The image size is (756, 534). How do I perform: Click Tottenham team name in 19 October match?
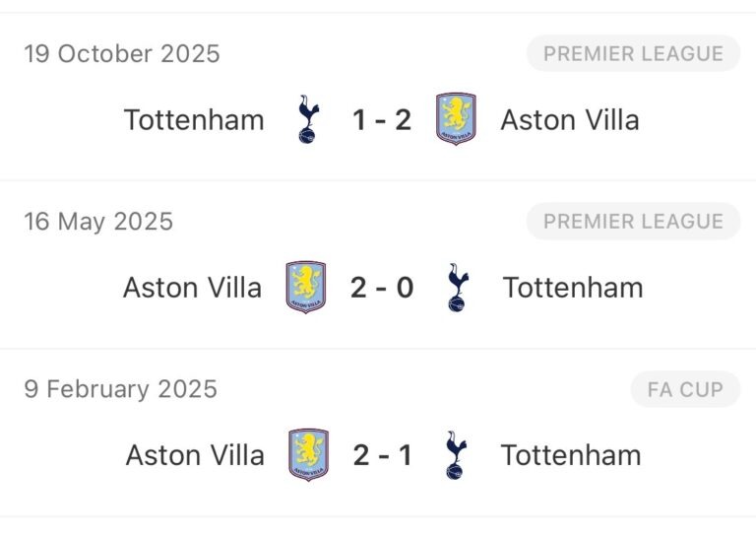(x=194, y=120)
